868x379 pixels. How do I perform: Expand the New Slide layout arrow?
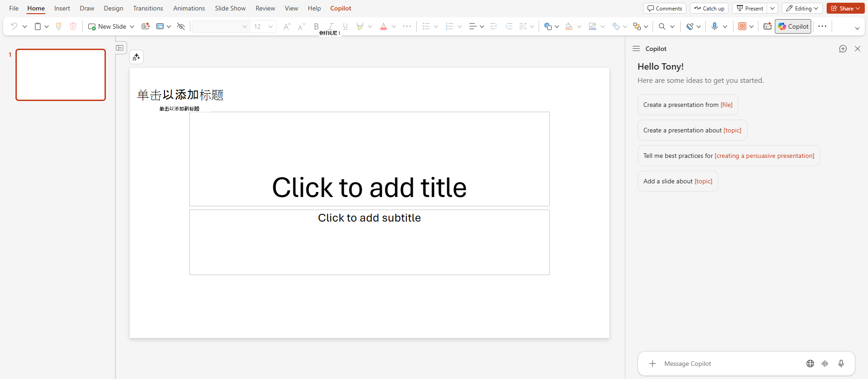132,26
